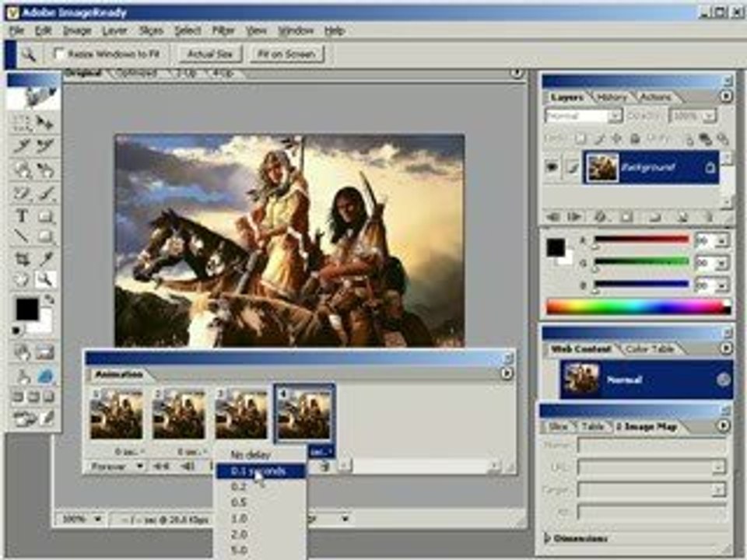Select the Type tool in toolbox
The image size is (747, 560).
[22, 216]
